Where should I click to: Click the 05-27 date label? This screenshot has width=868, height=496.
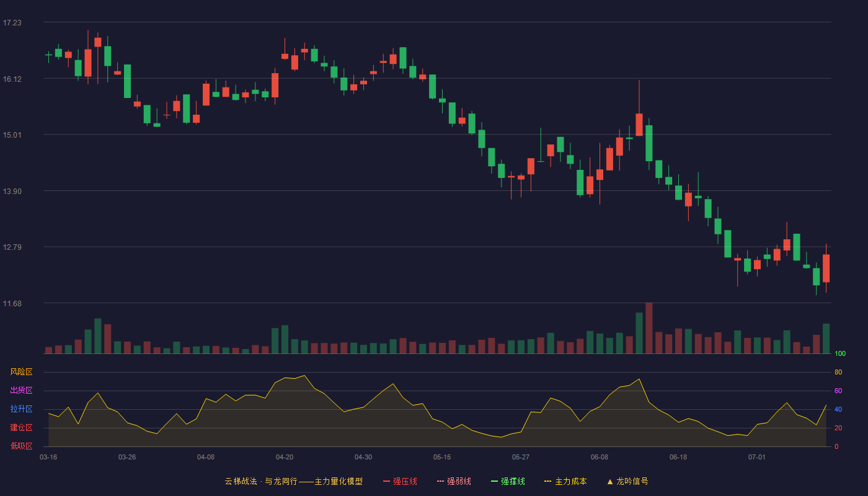tap(521, 457)
